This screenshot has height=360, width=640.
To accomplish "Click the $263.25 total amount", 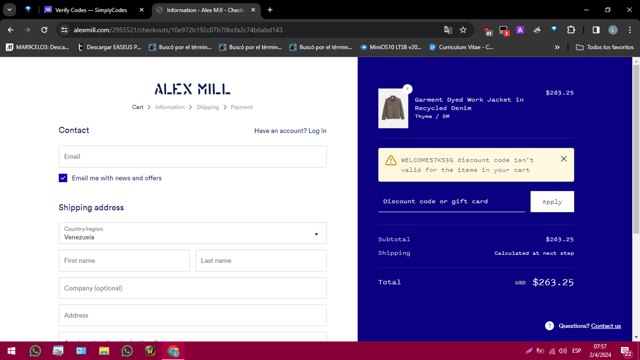I will [553, 282].
